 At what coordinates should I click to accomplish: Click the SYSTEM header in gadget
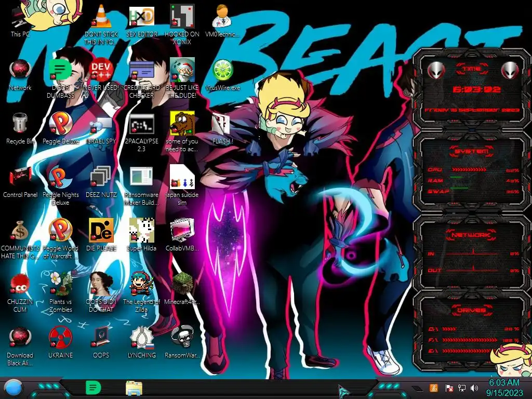coord(472,151)
